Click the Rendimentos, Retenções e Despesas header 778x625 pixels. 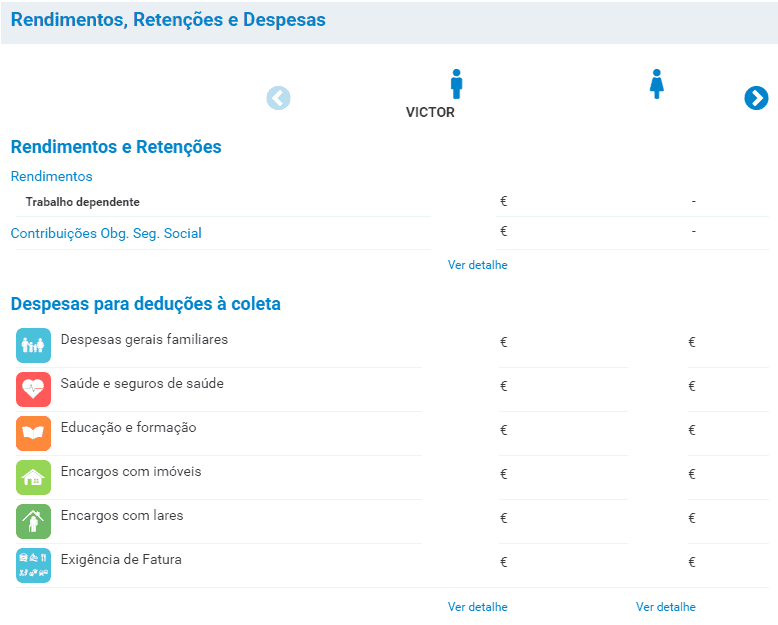[168, 20]
